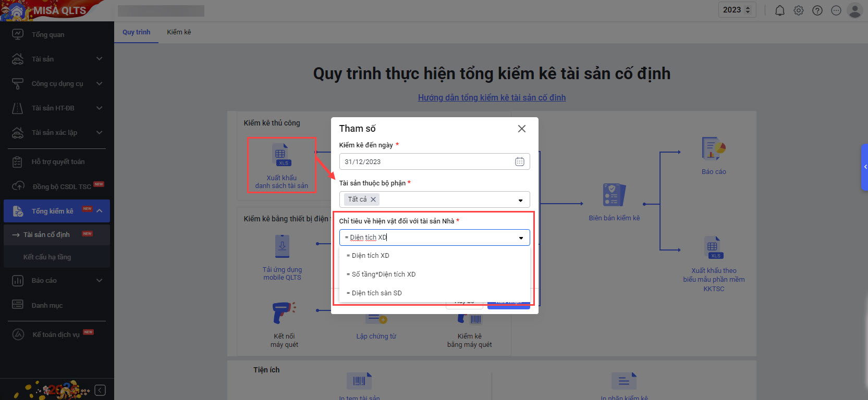Click the Danh mục sidebar label
Viewport: 868px width, 400px height.
[47, 305]
